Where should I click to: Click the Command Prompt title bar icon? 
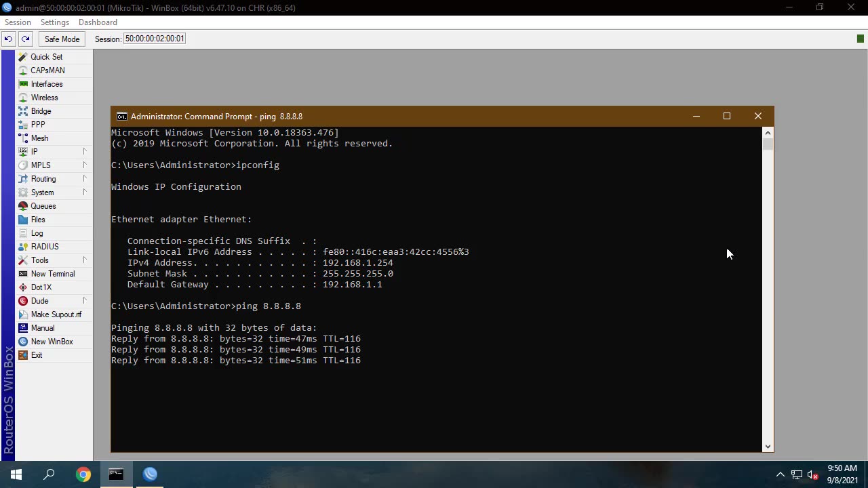point(121,117)
